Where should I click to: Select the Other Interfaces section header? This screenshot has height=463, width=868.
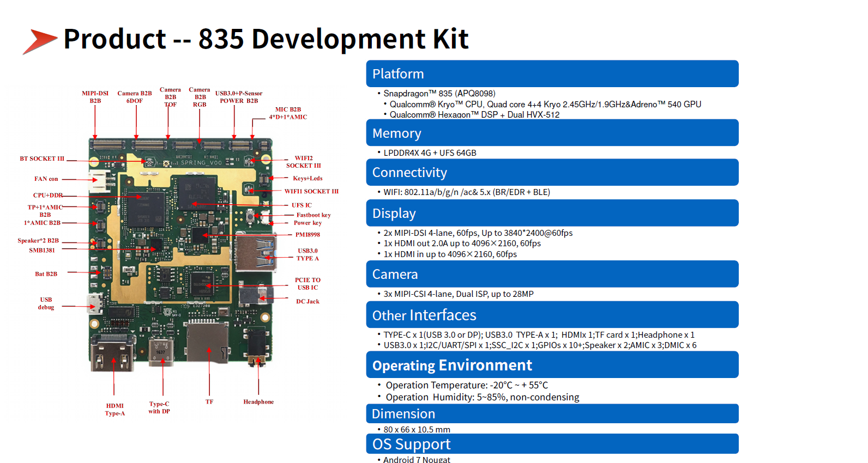coord(552,315)
